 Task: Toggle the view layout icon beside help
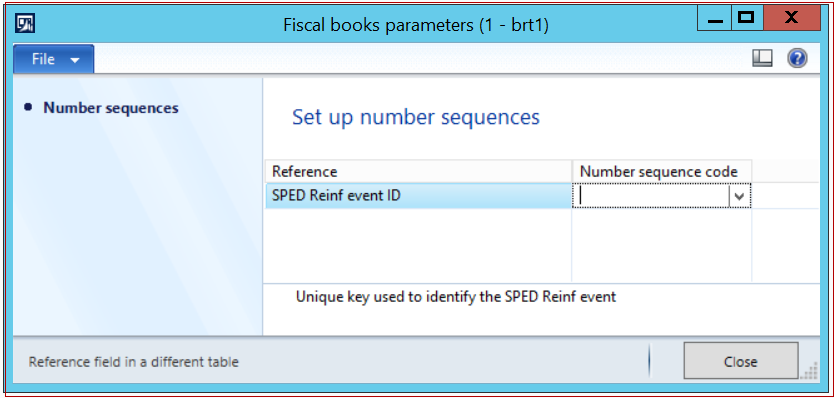point(762,58)
